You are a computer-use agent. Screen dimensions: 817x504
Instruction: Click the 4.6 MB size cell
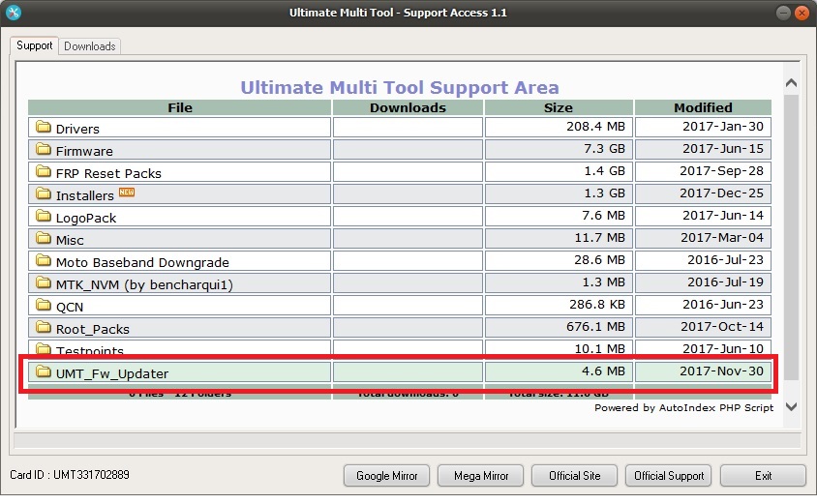[559, 371]
